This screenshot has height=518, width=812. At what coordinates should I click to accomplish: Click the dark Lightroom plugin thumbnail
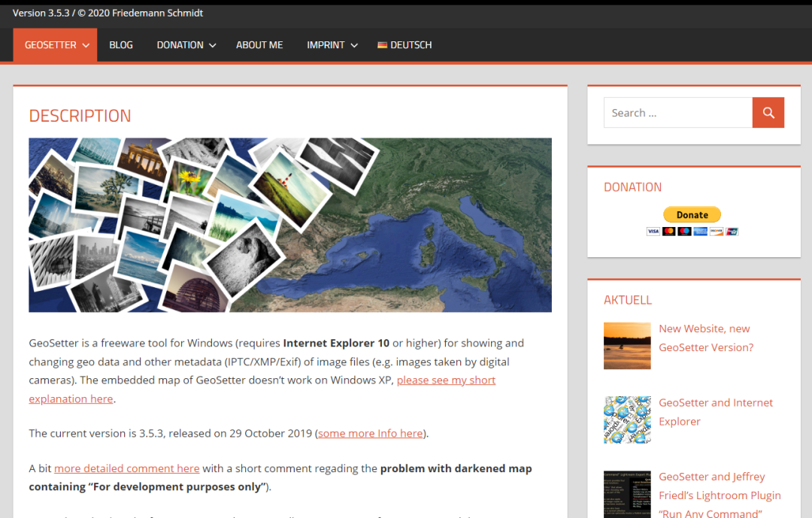(x=627, y=494)
